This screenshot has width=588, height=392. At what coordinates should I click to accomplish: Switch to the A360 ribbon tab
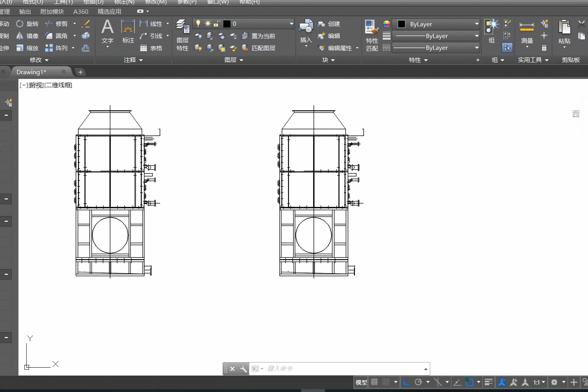[x=81, y=12]
